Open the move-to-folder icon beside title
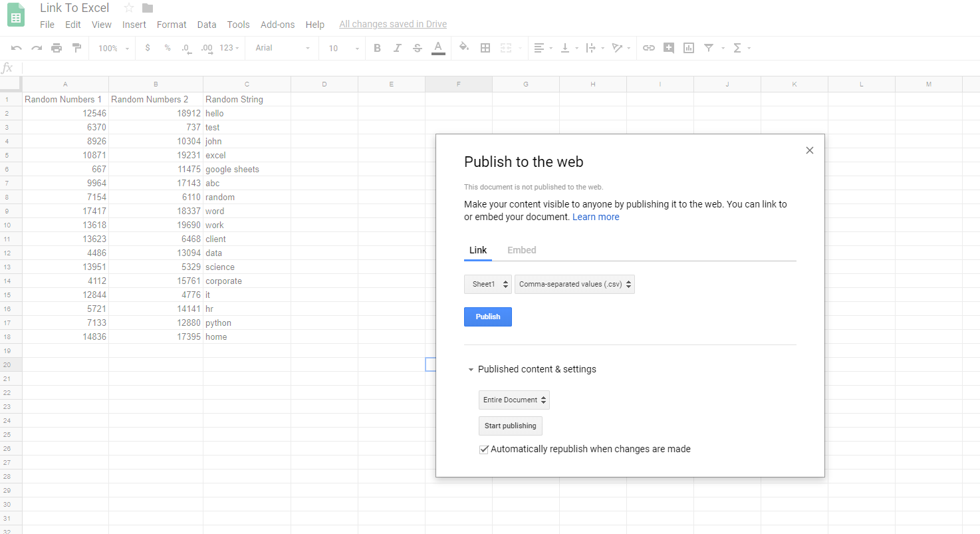The height and width of the screenshot is (534, 980). pos(148,8)
